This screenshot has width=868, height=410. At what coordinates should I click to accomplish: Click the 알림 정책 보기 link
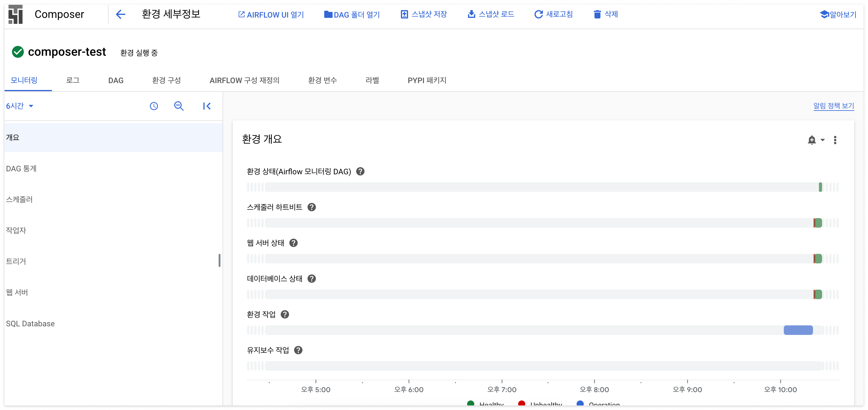(833, 106)
